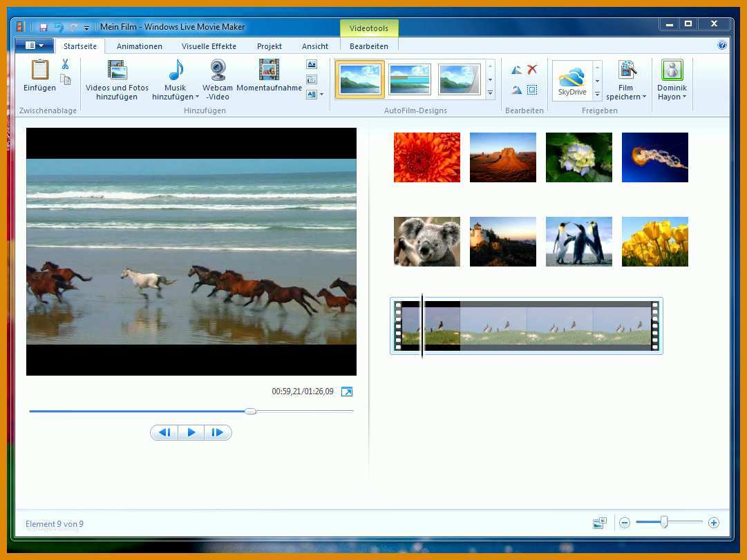This screenshot has width=747, height=560.
Task: Open help with the question mark icon
Action: click(721, 46)
